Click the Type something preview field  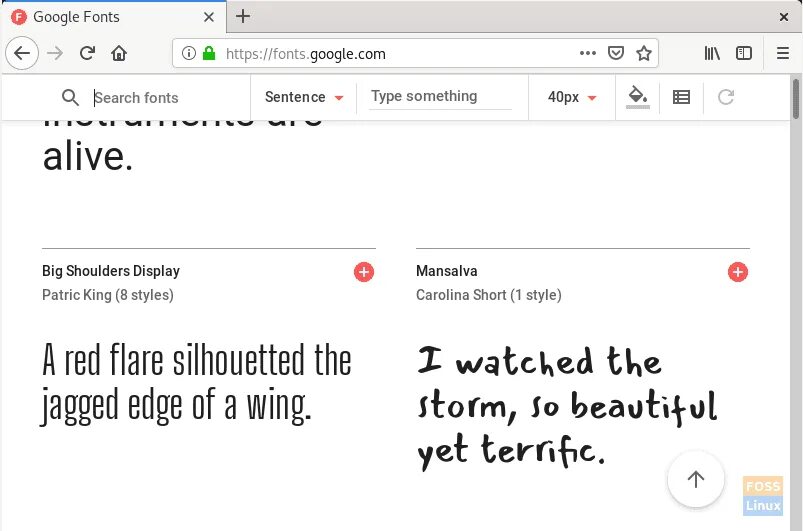click(x=440, y=96)
